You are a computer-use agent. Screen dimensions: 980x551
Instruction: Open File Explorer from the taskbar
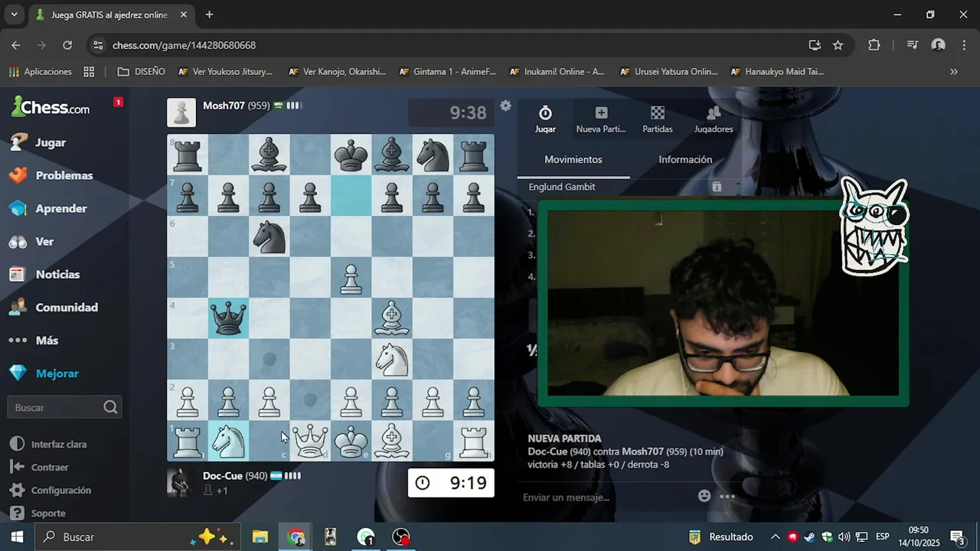pyautogui.click(x=260, y=536)
